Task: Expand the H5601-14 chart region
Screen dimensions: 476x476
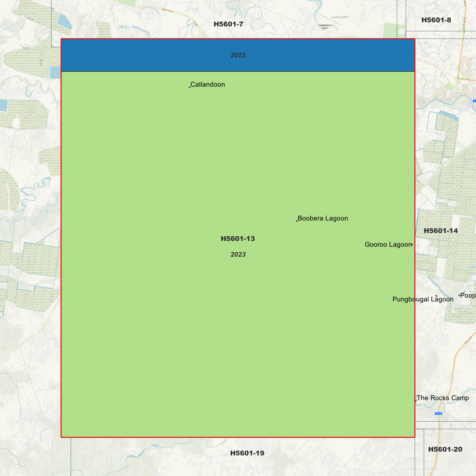Action: pyautogui.click(x=441, y=231)
